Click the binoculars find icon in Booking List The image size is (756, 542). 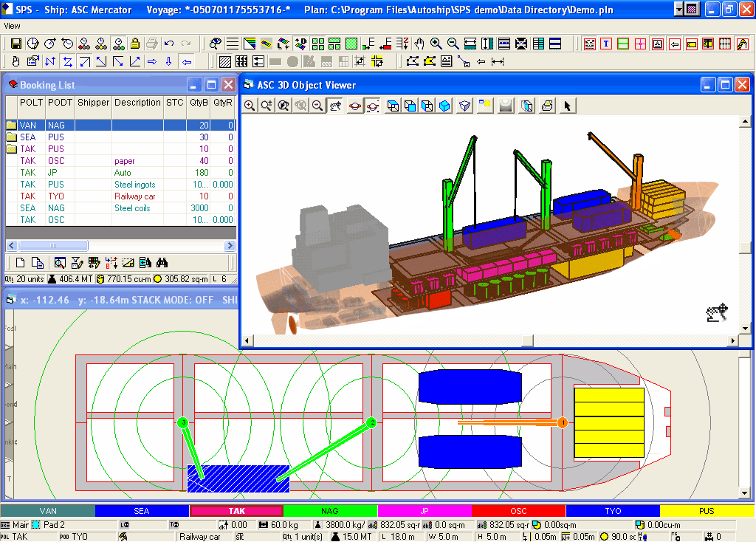click(x=162, y=262)
